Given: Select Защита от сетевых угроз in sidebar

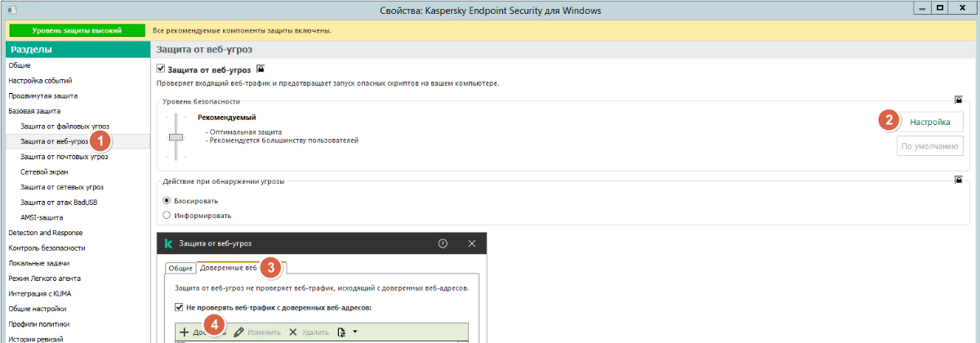Looking at the screenshot, I should click(62, 187).
